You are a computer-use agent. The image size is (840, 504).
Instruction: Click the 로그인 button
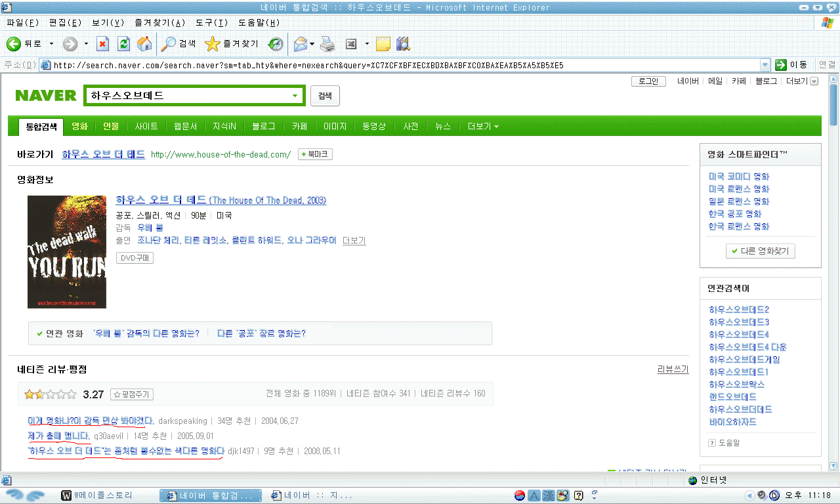click(x=648, y=81)
